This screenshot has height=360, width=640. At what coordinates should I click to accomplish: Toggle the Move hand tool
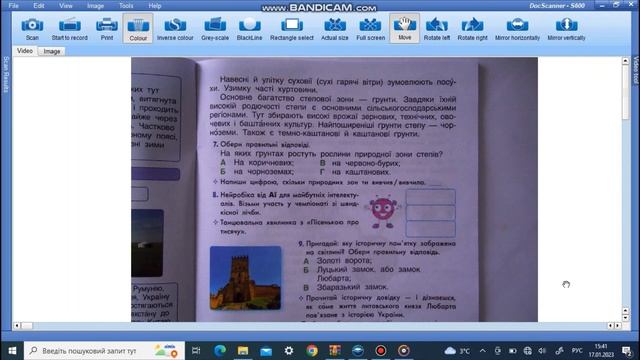pos(404,28)
